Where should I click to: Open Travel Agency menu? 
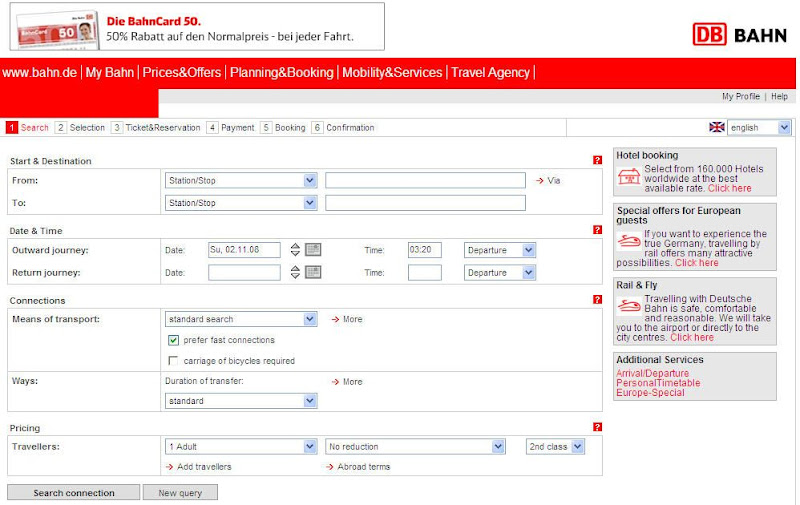(x=490, y=72)
